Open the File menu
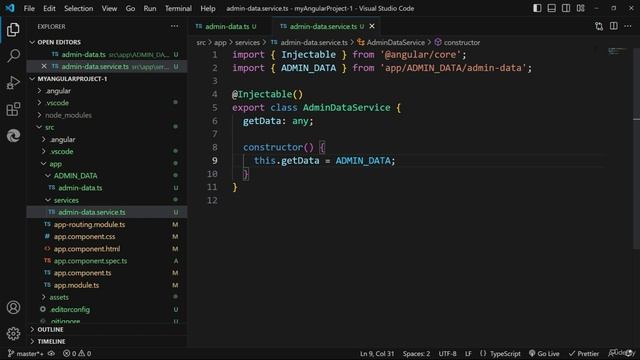 [x=29, y=8]
